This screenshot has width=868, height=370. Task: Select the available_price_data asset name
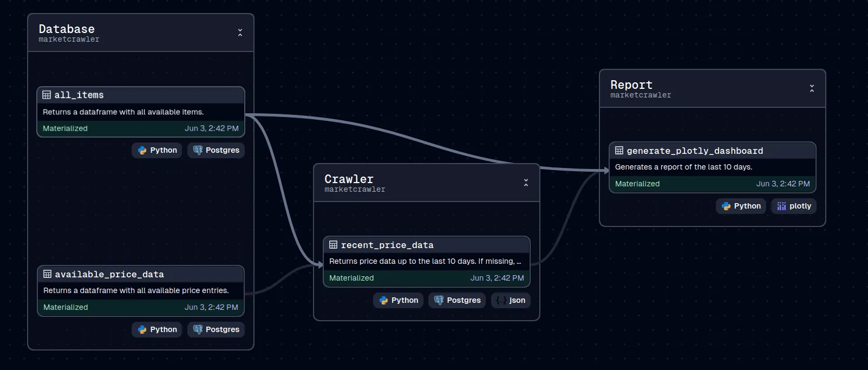click(109, 274)
